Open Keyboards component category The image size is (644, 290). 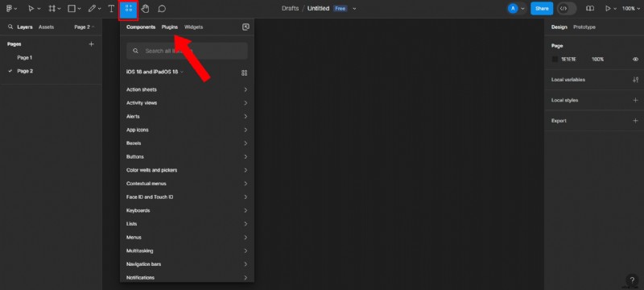tap(187, 211)
